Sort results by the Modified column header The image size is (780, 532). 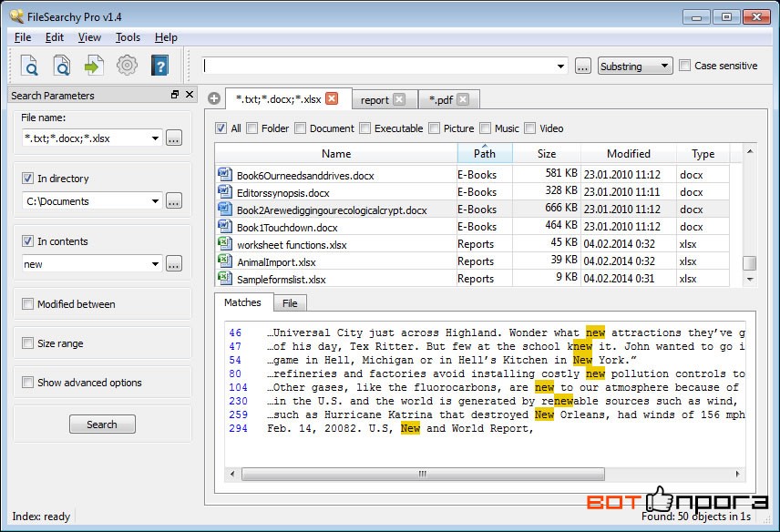(x=628, y=154)
